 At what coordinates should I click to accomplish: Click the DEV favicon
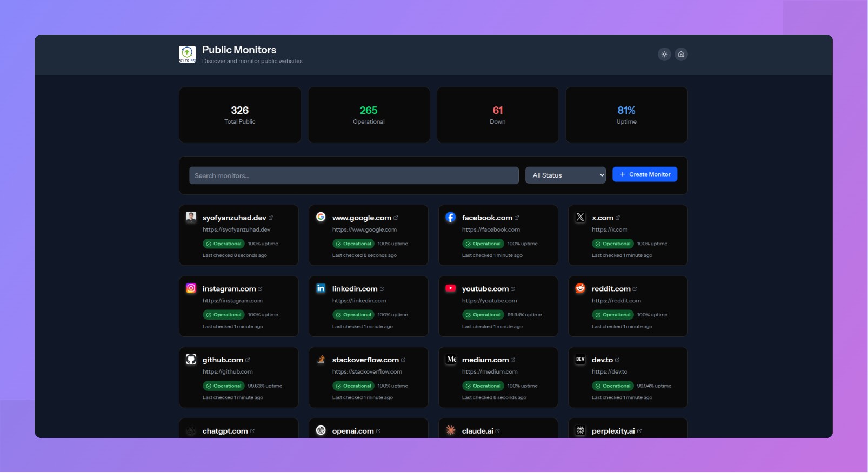point(580,360)
